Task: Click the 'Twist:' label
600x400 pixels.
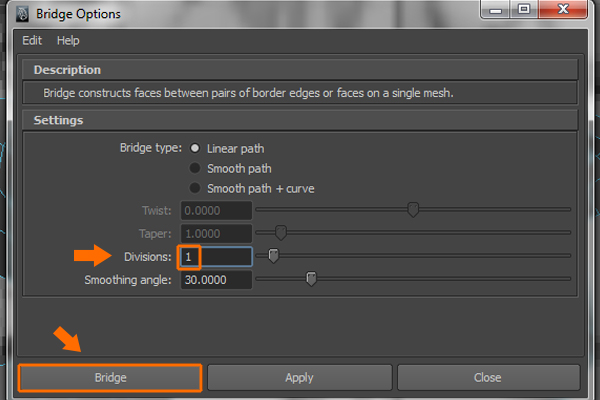Action: tap(157, 211)
